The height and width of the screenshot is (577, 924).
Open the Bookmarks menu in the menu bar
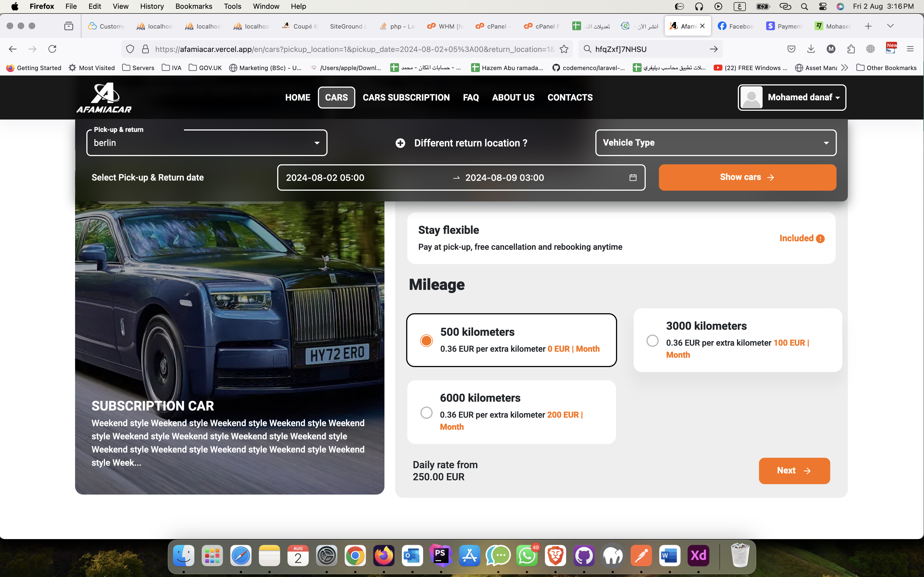(194, 6)
